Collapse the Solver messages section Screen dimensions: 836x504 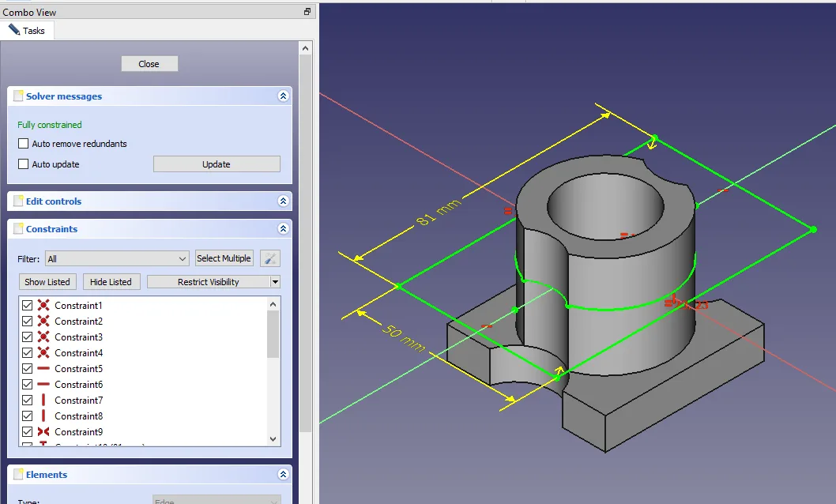tap(283, 96)
